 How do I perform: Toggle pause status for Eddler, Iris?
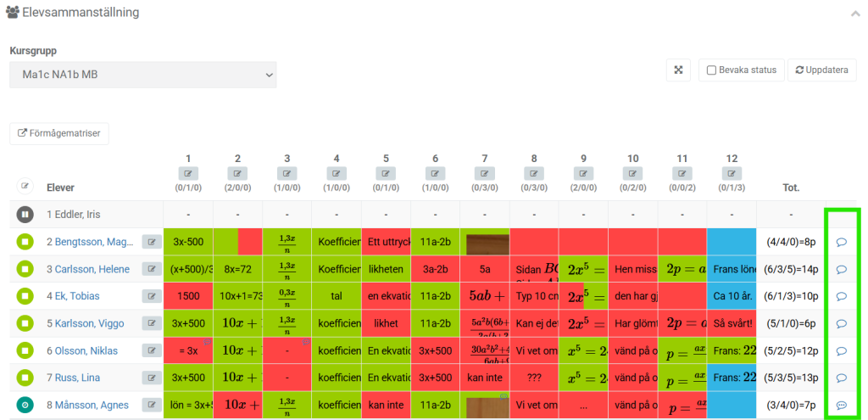[x=25, y=215]
